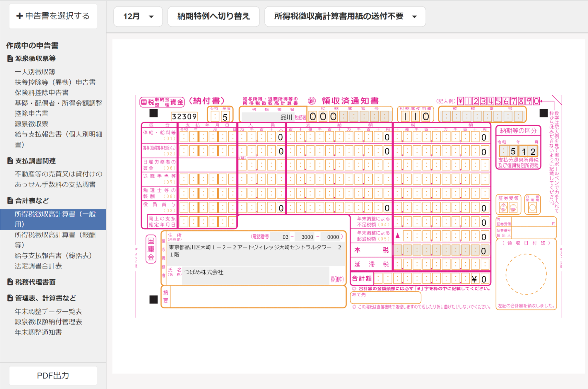Click the document icon beside 源泉徴収票等
Viewport: 588px width, 389px height.
tap(10, 59)
